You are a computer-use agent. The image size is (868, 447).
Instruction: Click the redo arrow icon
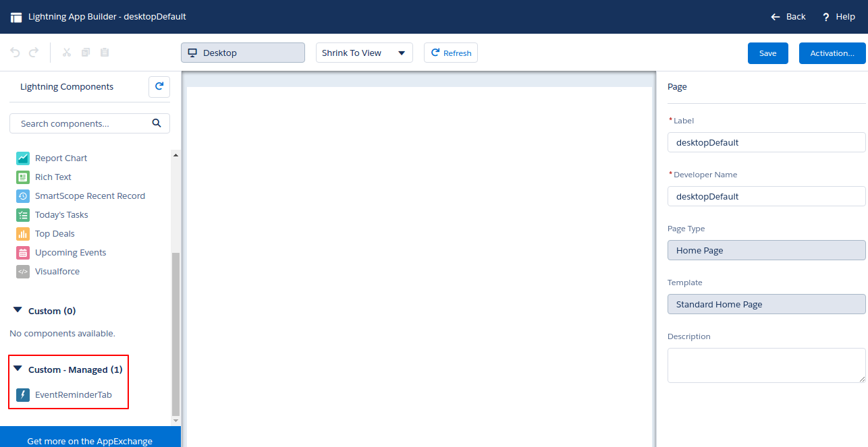point(34,53)
